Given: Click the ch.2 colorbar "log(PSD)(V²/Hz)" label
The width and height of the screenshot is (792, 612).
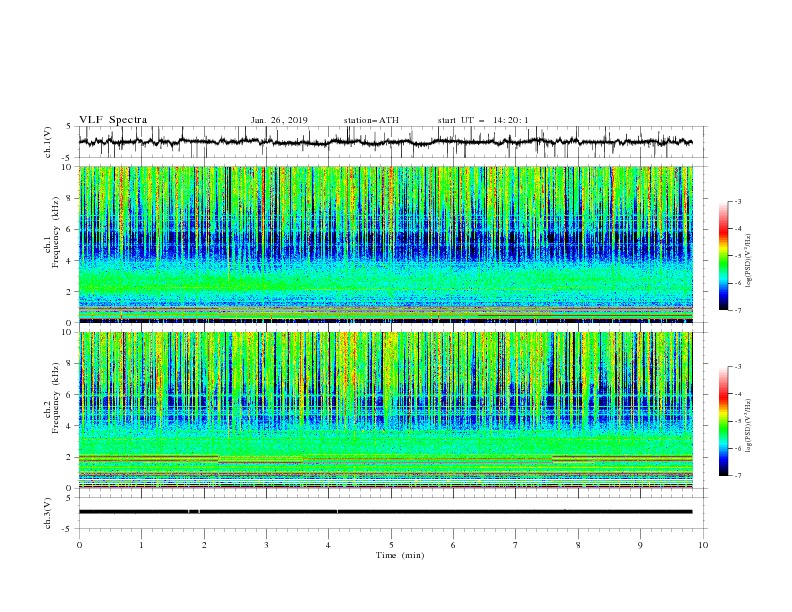Looking at the screenshot, I should point(749,426).
